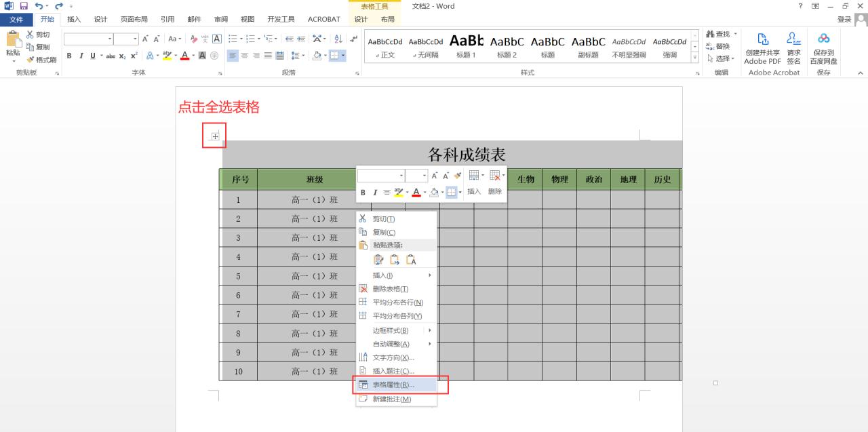Click 删除 button in mini toolbar
Screen dimensions: 868x432
(x=495, y=184)
